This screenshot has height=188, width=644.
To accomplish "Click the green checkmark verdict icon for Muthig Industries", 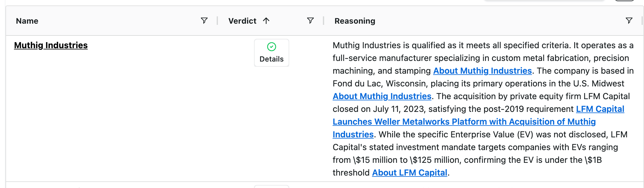I will pyautogui.click(x=271, y=46).
